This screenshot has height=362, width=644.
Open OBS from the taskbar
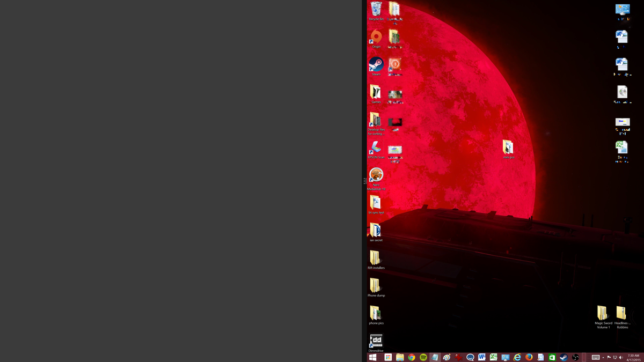(575, 357)
